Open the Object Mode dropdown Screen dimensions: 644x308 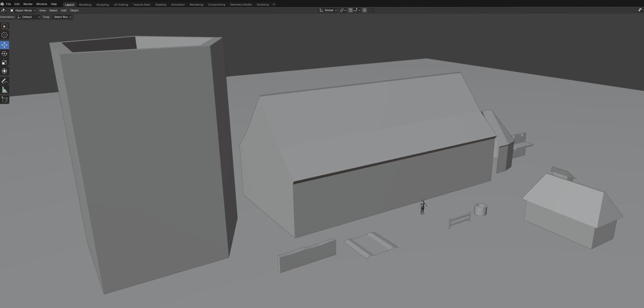pos(23,10)
